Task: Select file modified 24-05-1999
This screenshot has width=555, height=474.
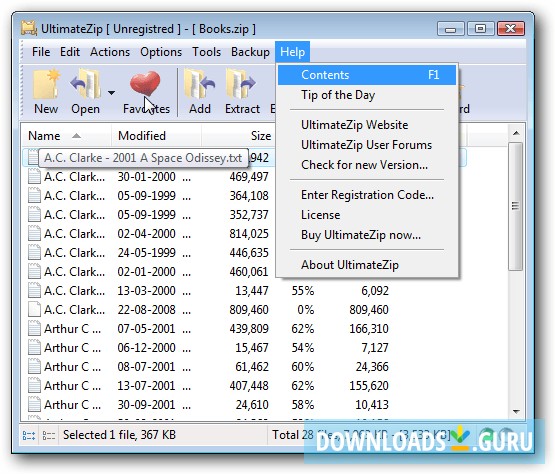Action: (x=147, y=253)
